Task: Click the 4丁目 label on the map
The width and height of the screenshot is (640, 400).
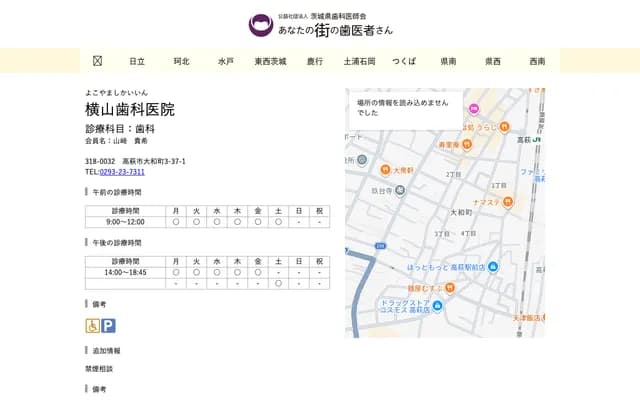Action: [468, 233]
